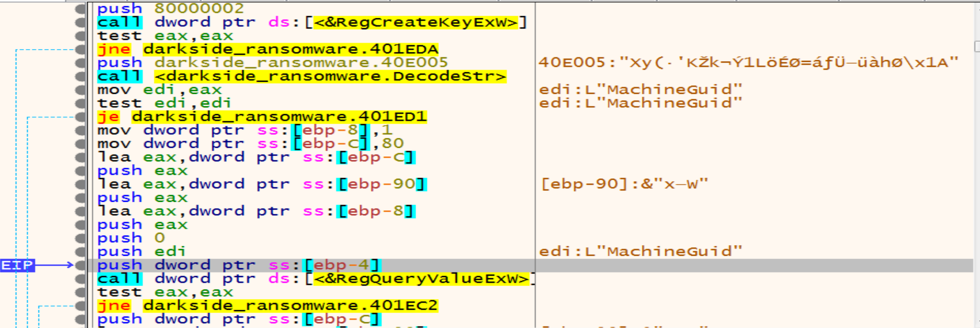Select the current push dword ptr ss:[ebp-4] line
The width and height of the screenshot is (980, 328).
coord(236,265)
